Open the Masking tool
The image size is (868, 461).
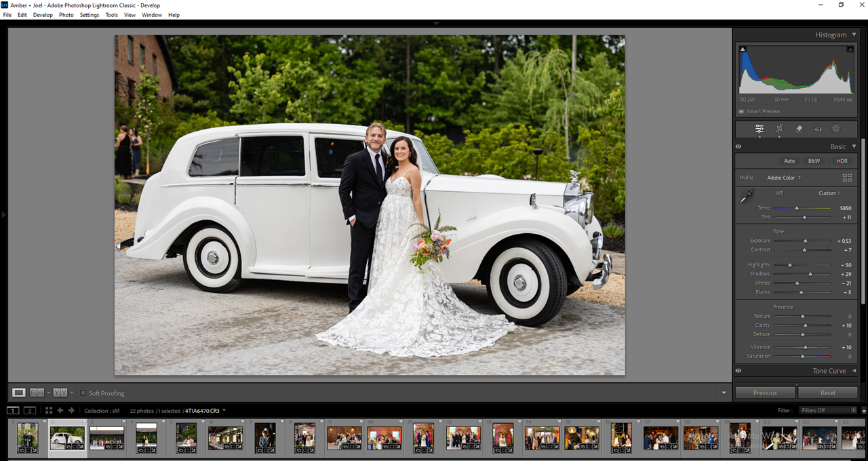pyautogui.click(x=836, y=129)
